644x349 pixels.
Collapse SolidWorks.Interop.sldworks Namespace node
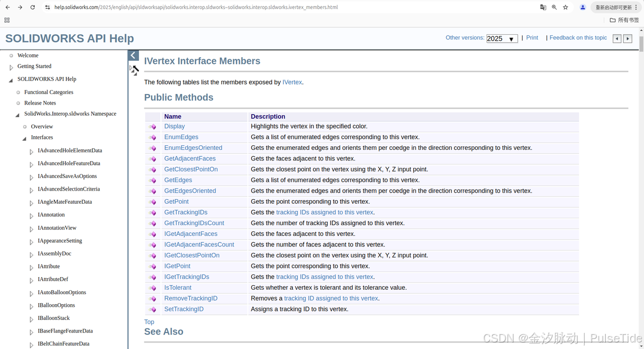click(18, 115)
